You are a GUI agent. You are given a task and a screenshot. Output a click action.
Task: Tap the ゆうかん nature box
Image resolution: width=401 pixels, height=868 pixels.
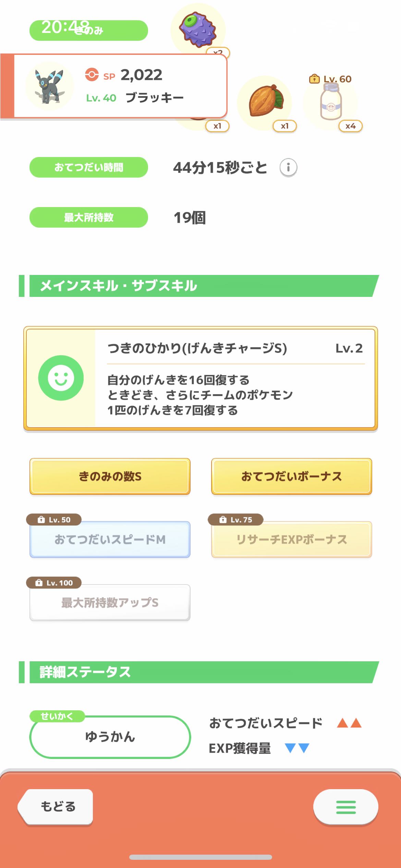110,737
